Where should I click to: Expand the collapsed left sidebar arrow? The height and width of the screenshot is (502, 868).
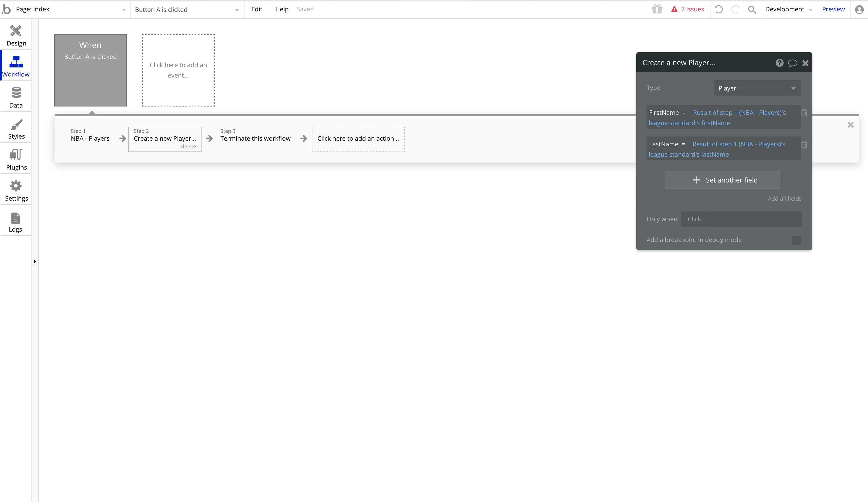pyautogui.click(x=34, y=261)
